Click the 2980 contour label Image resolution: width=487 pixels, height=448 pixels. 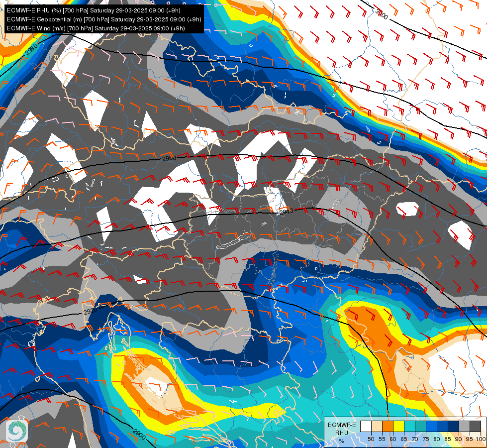[x=31, y=50]
